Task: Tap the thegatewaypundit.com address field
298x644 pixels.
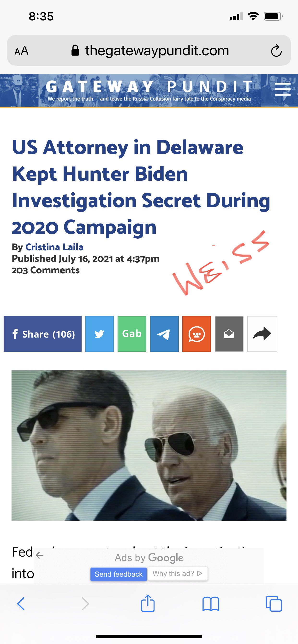Action: click(149, 50)
